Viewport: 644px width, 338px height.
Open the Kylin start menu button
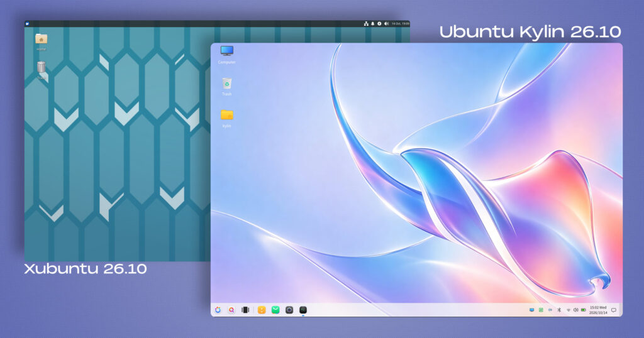(218, 310)
